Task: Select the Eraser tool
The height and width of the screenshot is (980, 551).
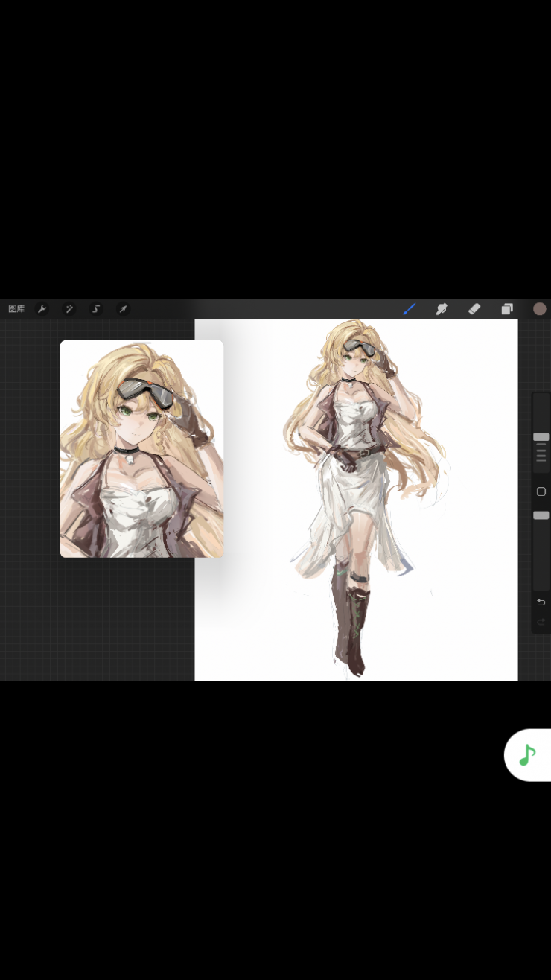Action: click(474, 309)
